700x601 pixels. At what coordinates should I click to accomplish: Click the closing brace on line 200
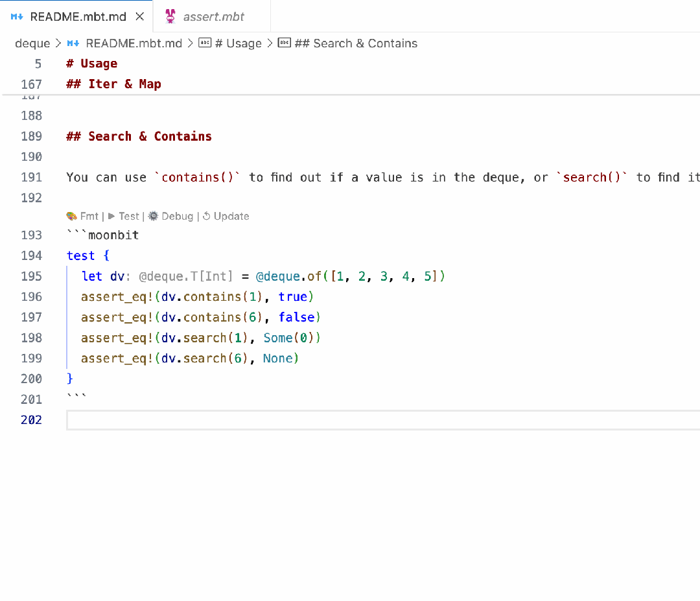point(69,379)
